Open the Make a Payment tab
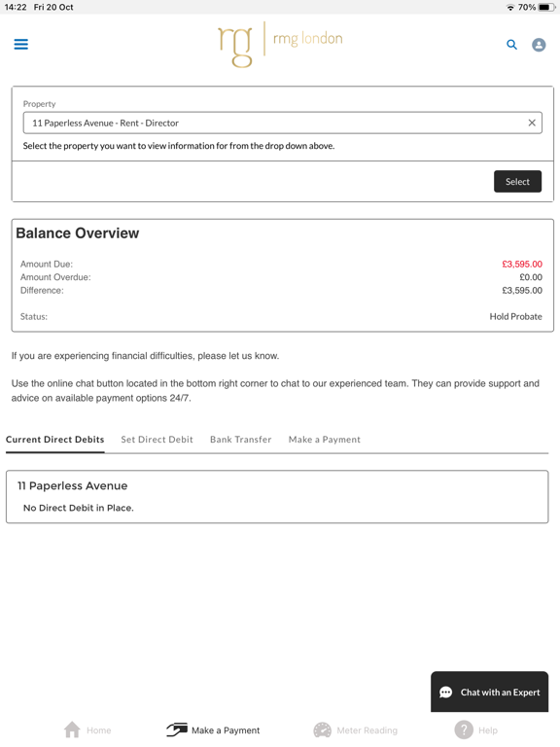Viewport: 560px width, 747px height. (x=325, y=440)
